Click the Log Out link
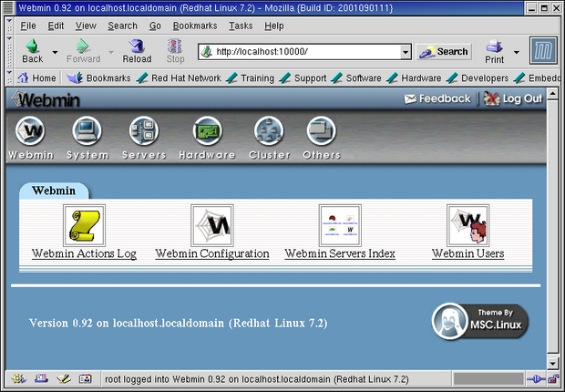This screenshot has width=565, height=392. [514, 98]
